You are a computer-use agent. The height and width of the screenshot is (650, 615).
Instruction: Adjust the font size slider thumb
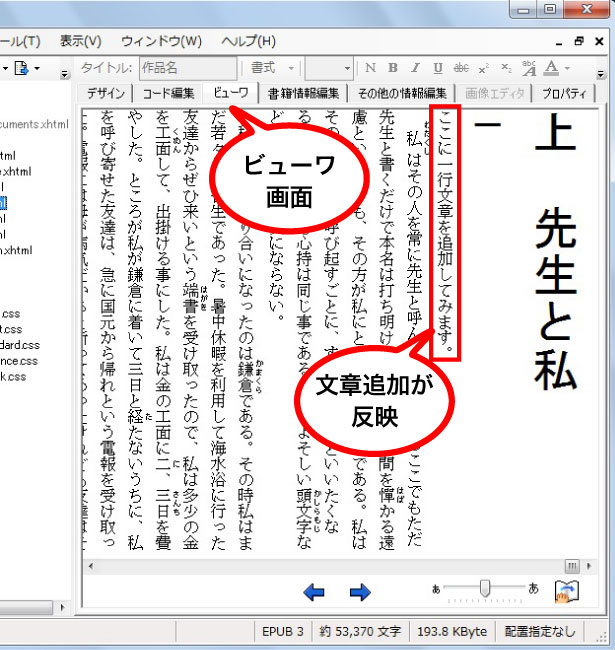pos(484,588)
